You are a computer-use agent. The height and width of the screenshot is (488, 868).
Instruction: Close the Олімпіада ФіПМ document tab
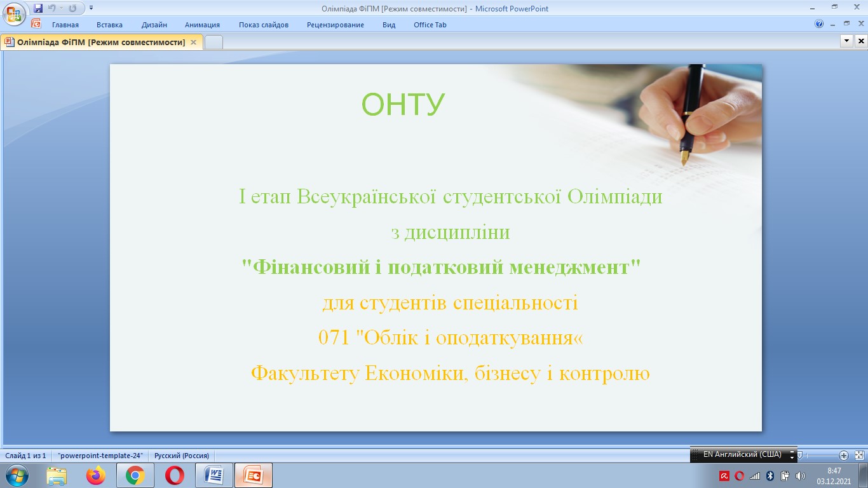(x=193, y=42)
